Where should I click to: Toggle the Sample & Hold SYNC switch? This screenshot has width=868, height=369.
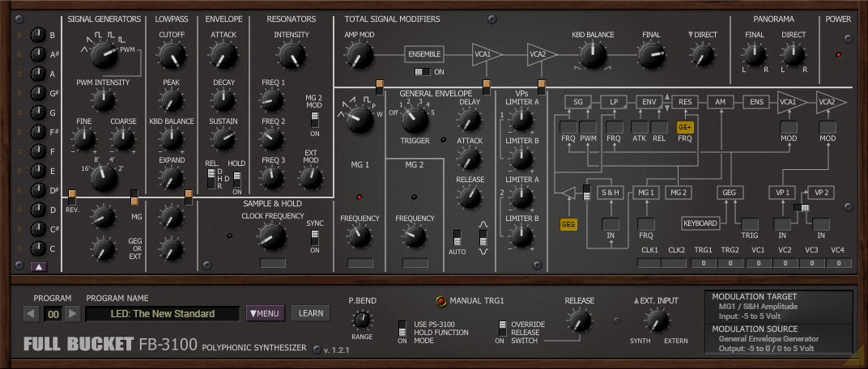click(x=314, y=238)
